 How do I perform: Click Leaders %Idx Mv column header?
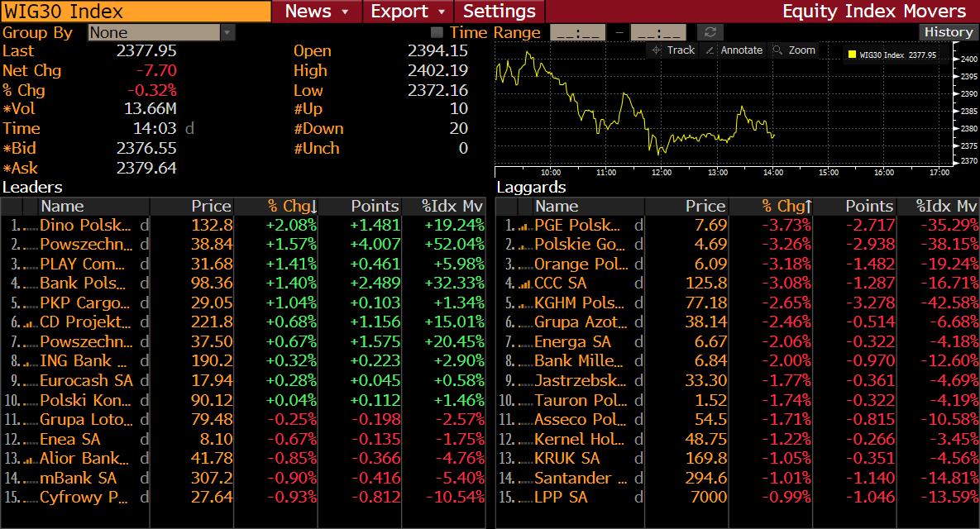[x=443, y=206]
